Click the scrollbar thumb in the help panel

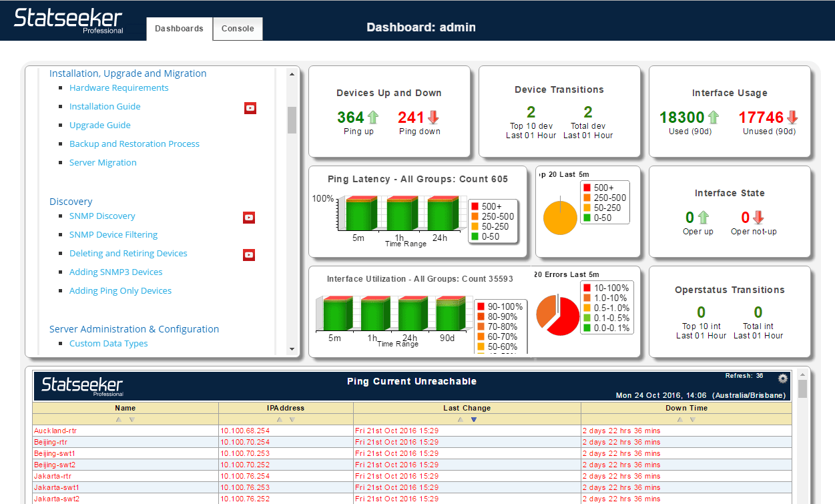pos(292,120)
